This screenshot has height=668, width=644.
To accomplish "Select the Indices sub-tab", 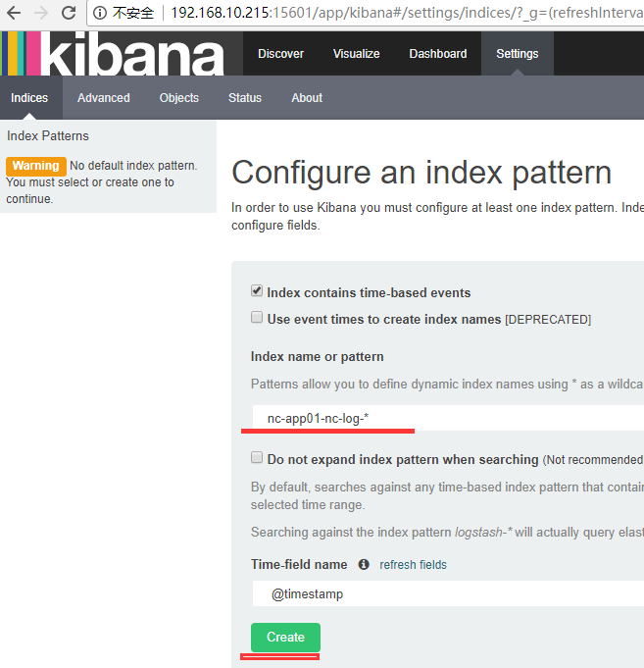I will 29,98.
